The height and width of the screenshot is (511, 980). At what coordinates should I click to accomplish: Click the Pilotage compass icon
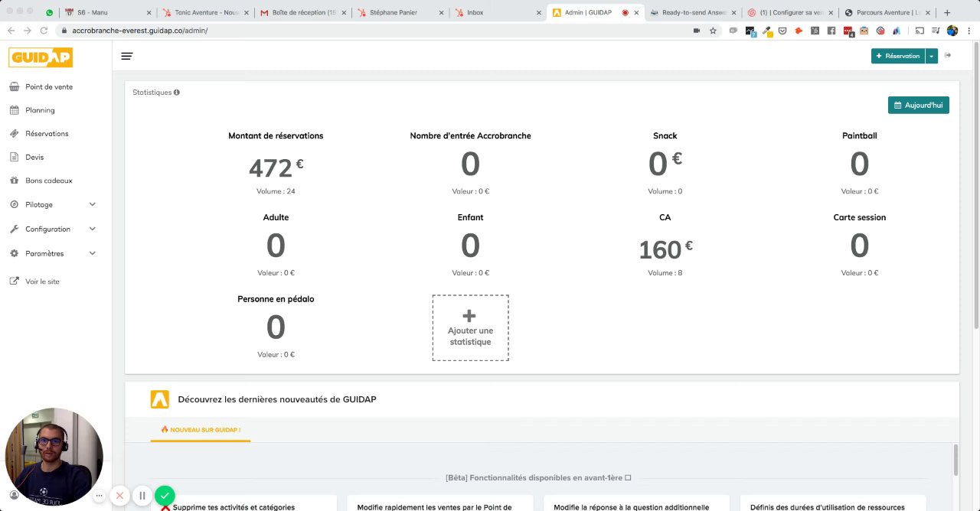coord(14,204)
